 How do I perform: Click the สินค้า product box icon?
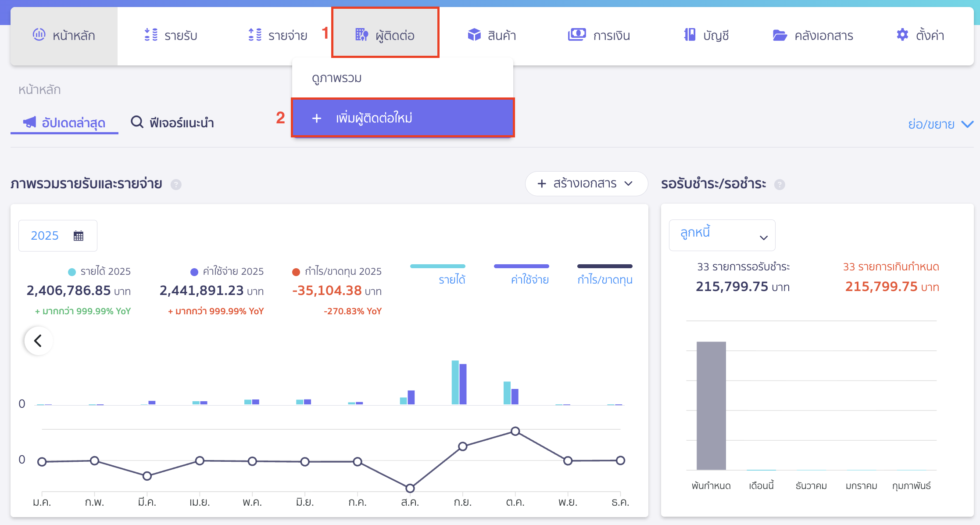tap(475, 35)
